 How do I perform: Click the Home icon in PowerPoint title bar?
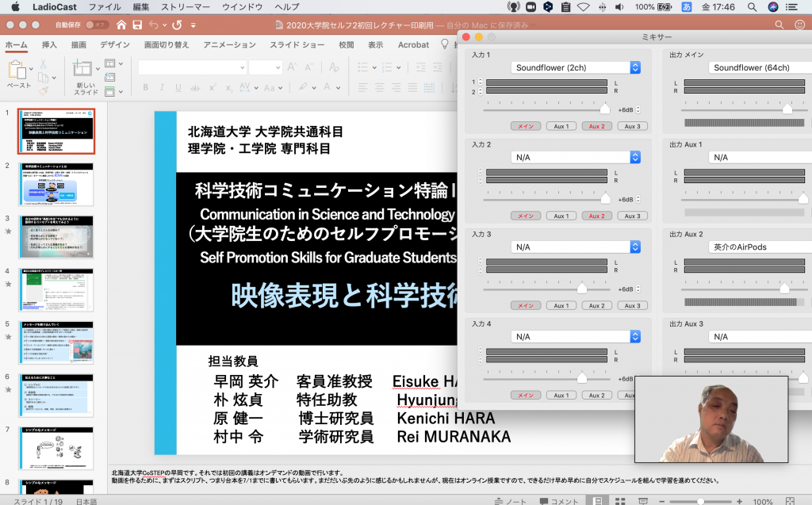[x=121, y=25]
